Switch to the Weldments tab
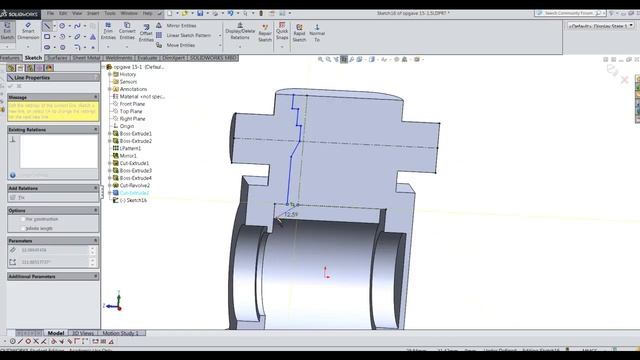The height and width of the screenshot is (360, 640). tap(118, 58)
